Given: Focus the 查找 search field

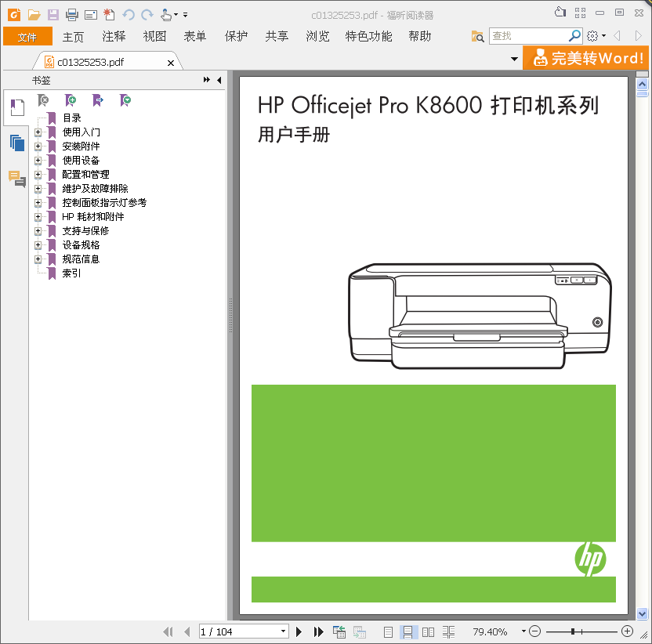Looking at the screenshot, I should coord(528,36).
